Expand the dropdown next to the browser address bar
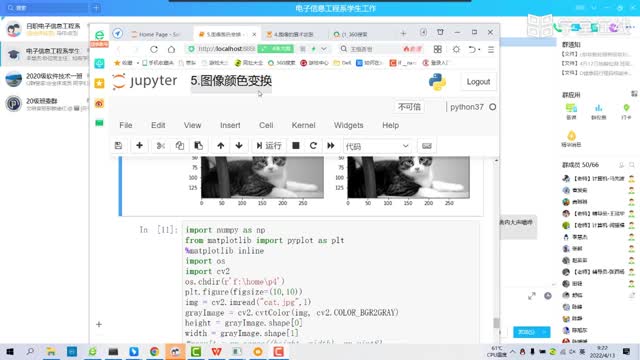 coord(324,49)
